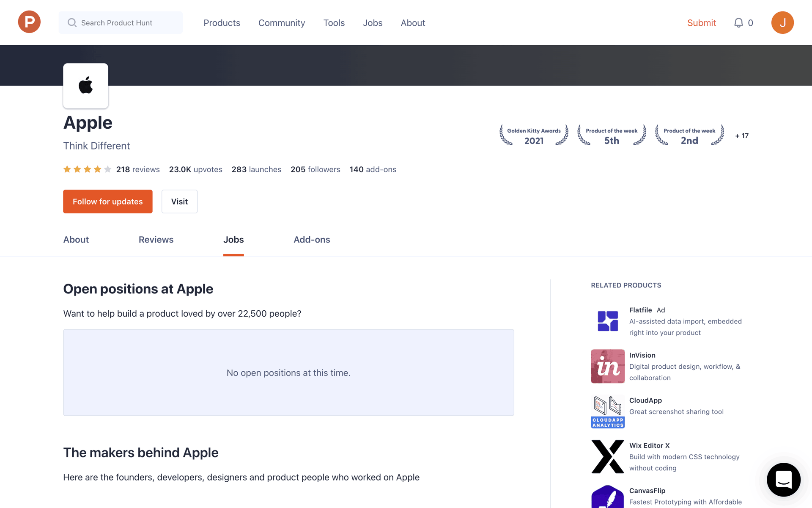Click the Apple product name heading
Viewport: 812px width, 508px height.
pyautogui.click(x=88, y=123)
